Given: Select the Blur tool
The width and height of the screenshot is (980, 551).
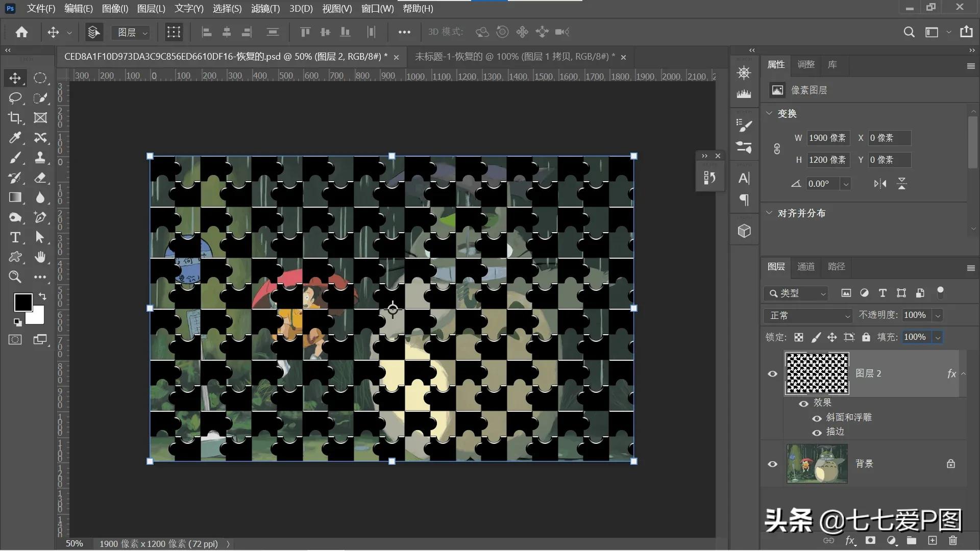Looking at the screenshot, I should pyautogui.click(x=40, y=197).
